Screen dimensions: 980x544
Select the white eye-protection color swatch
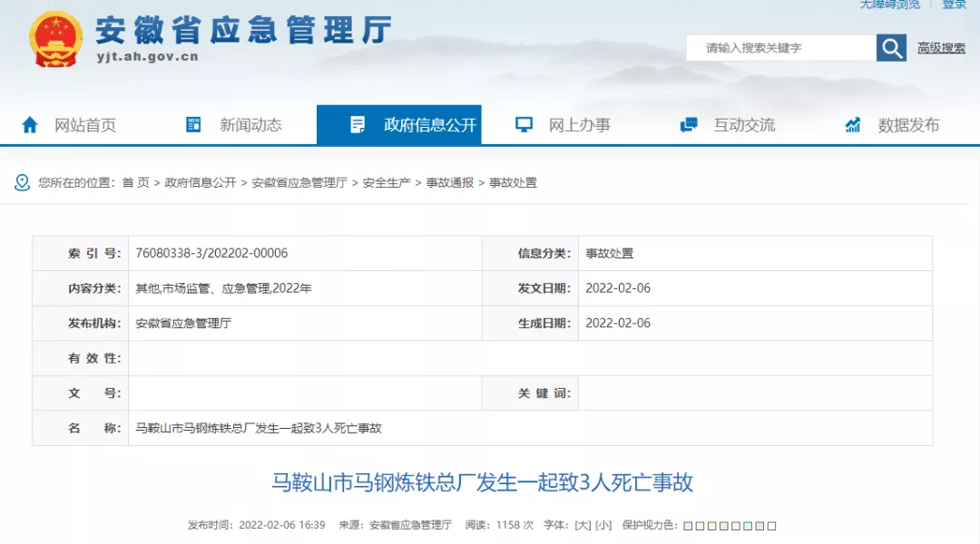(x=772, y=526)
